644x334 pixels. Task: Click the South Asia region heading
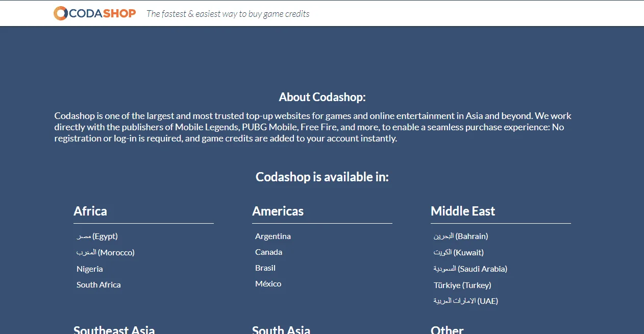point(281,329)
